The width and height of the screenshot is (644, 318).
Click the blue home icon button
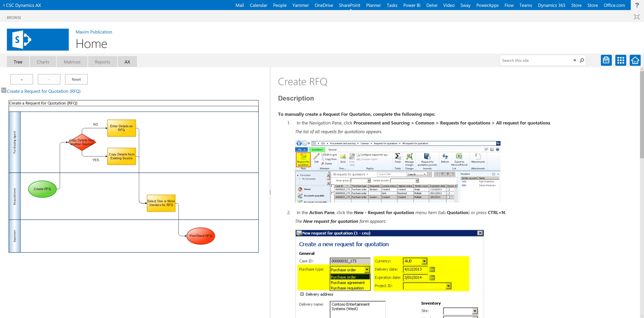[x=635, y=60]
